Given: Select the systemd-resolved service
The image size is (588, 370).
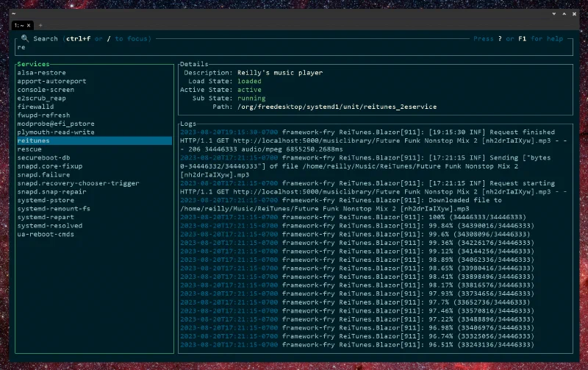Looking at the screenshot, I should (49, 226).
